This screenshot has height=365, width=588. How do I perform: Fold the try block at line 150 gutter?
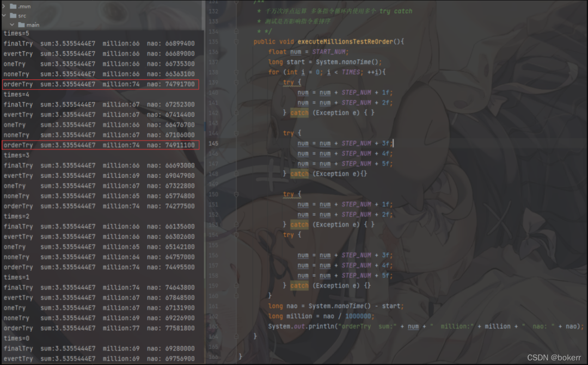pos(236,194)
